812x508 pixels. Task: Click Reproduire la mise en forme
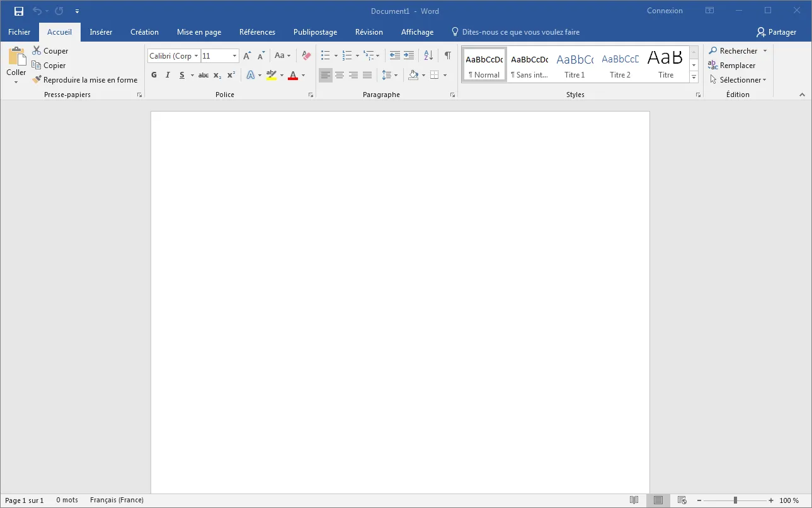(85, 80)
